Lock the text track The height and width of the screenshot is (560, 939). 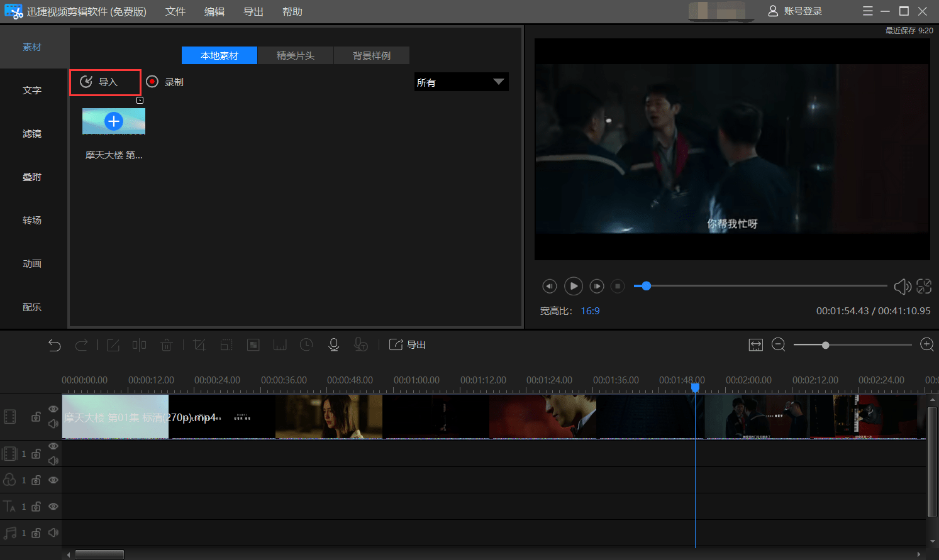tap(36, 507)
